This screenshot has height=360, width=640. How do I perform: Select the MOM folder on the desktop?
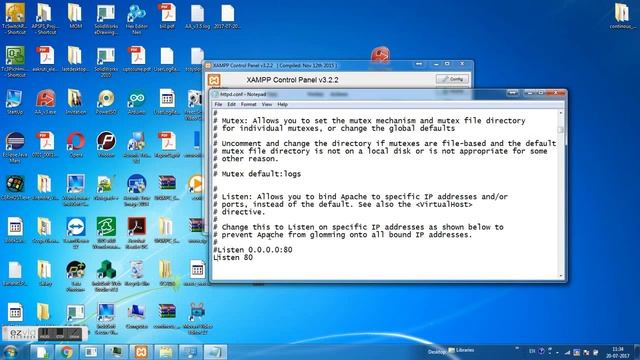click(76, 16)
